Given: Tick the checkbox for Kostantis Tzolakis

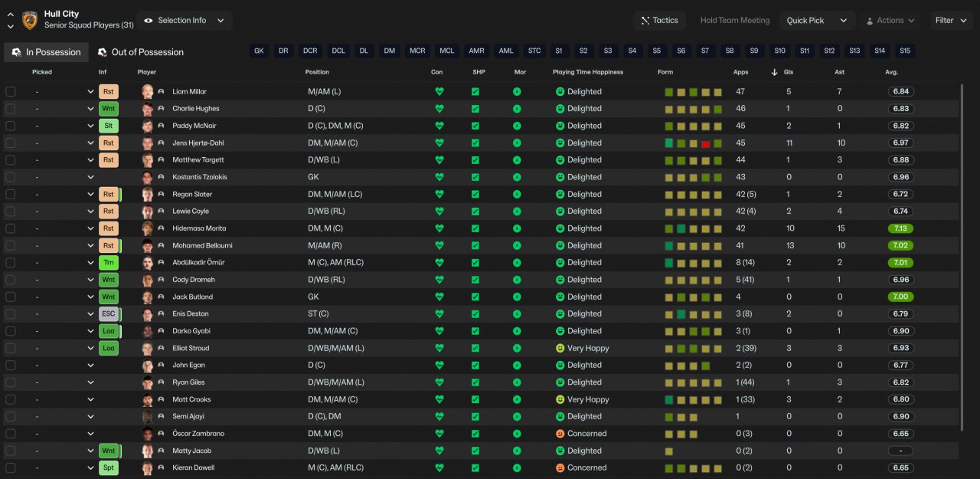Looking at the screenshot, I should (11, 177).
